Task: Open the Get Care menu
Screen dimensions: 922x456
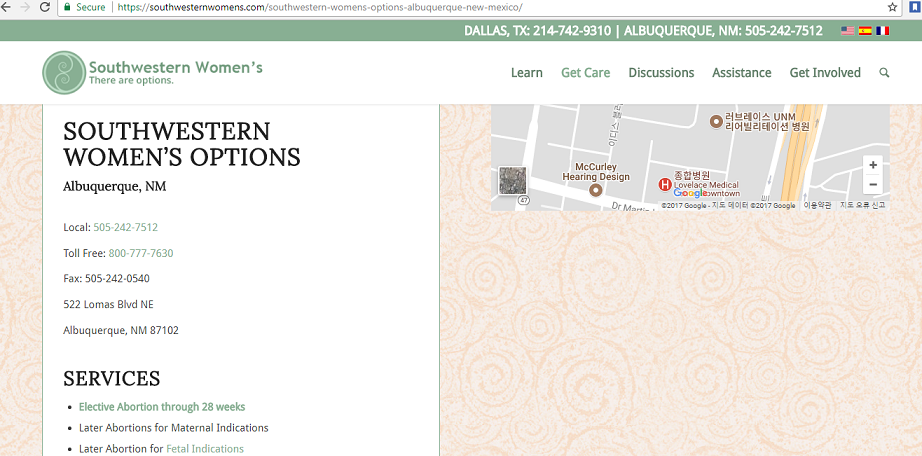Action: click(x=586, y=73)
